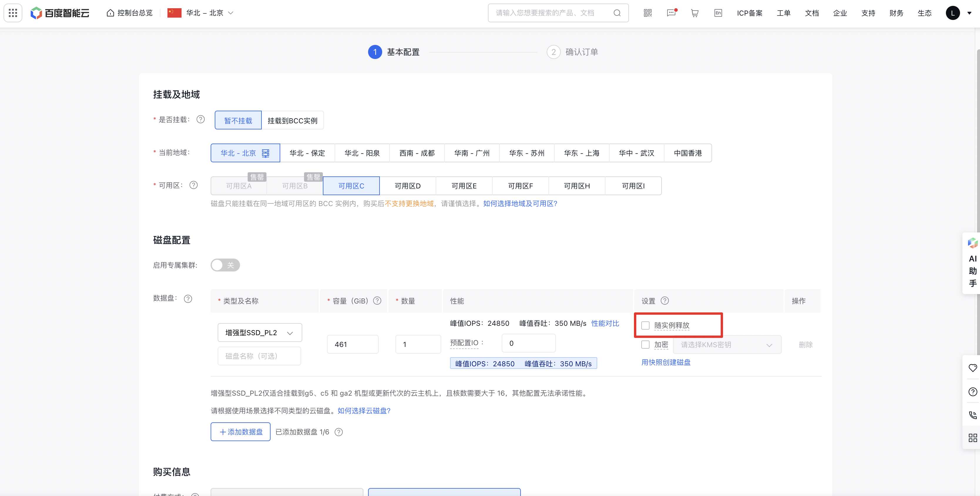The height and width of the screenshot is (496, 980).
Task: Open 控制台总览 home link
Action: pos(130,13)
